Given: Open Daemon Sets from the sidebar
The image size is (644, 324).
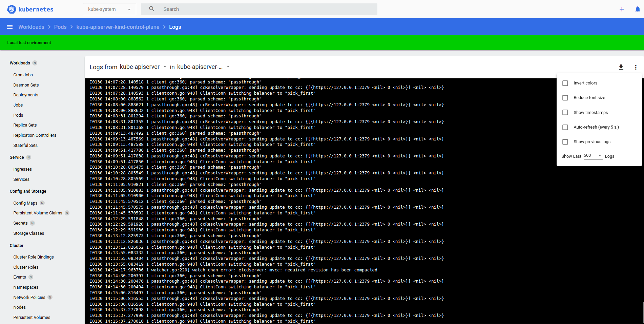Looking at the screenshot, I should (26, 85).
